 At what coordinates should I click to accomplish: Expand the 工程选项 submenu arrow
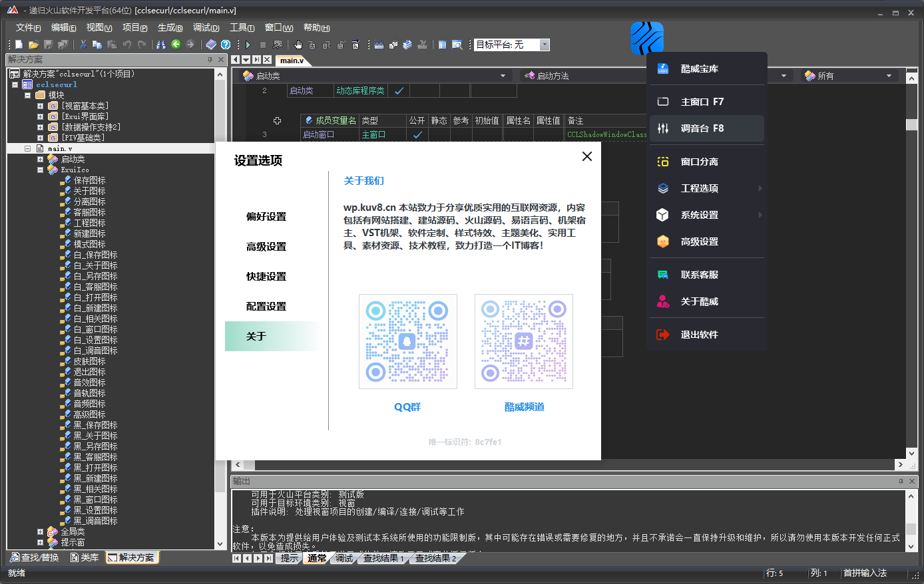(760, 188)
